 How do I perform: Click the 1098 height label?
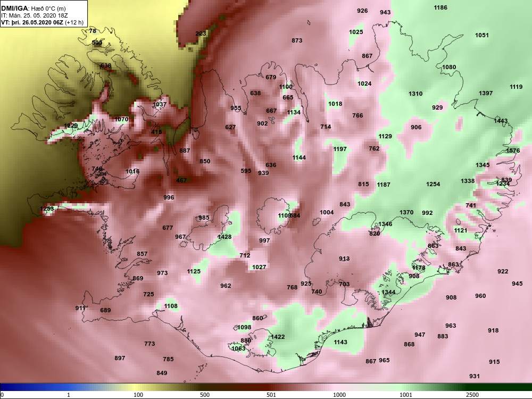(x=244, y=327)
